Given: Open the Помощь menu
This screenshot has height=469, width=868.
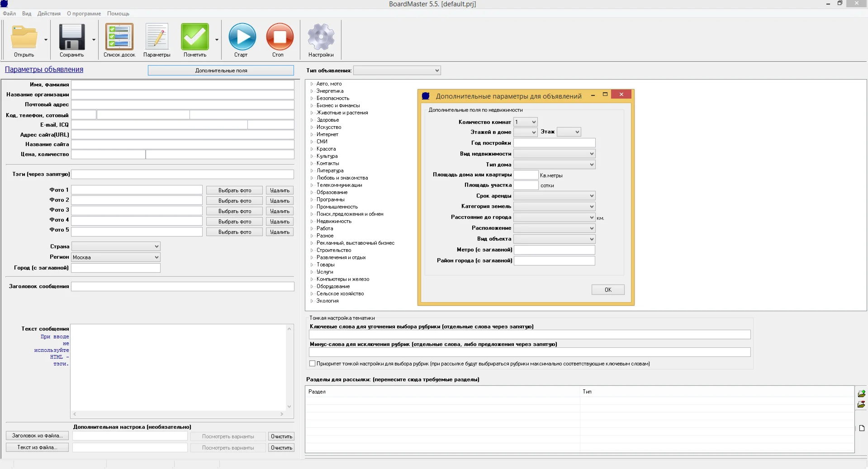Looking at the screenshot, I should pyautogui.click(x=118, y=14).
